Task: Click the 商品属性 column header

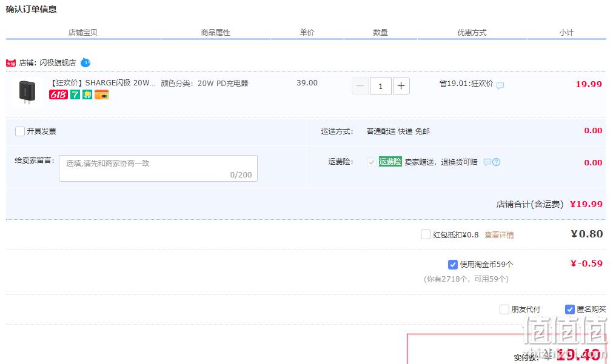Action: tap(215, 33)
